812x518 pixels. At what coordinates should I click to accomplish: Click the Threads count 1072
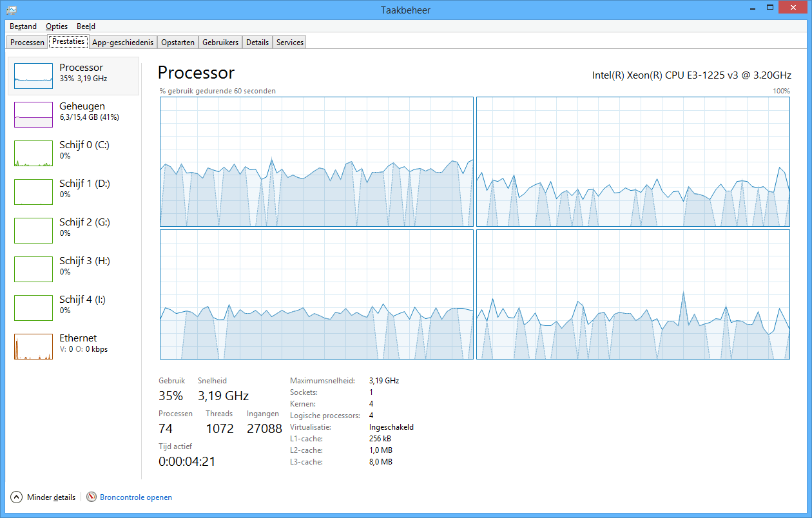[x=220, y=428]
